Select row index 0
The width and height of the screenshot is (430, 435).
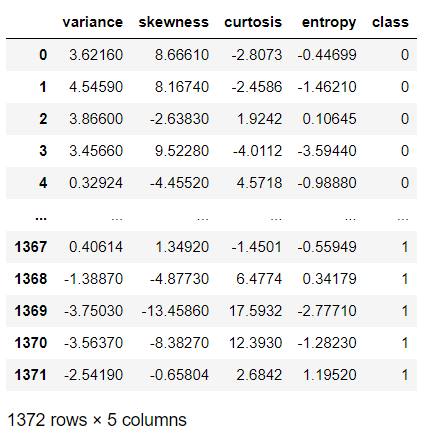point(43,55)
